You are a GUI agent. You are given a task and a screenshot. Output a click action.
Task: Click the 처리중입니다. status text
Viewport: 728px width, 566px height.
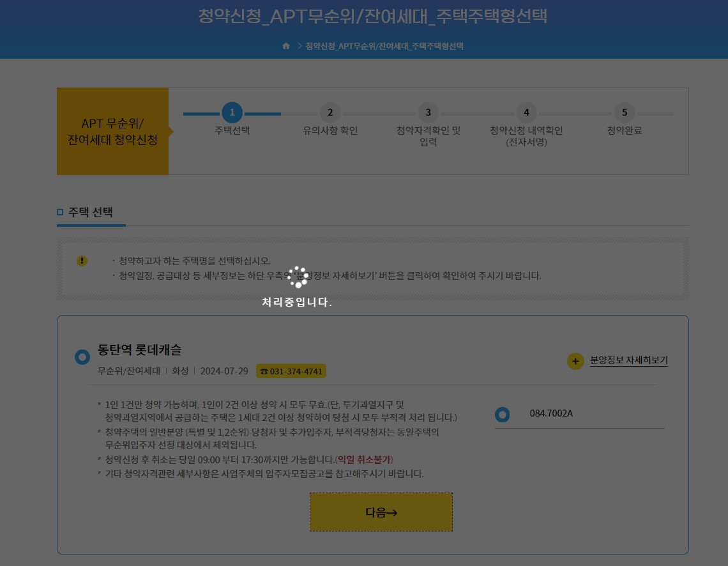[x=297, y=302]
